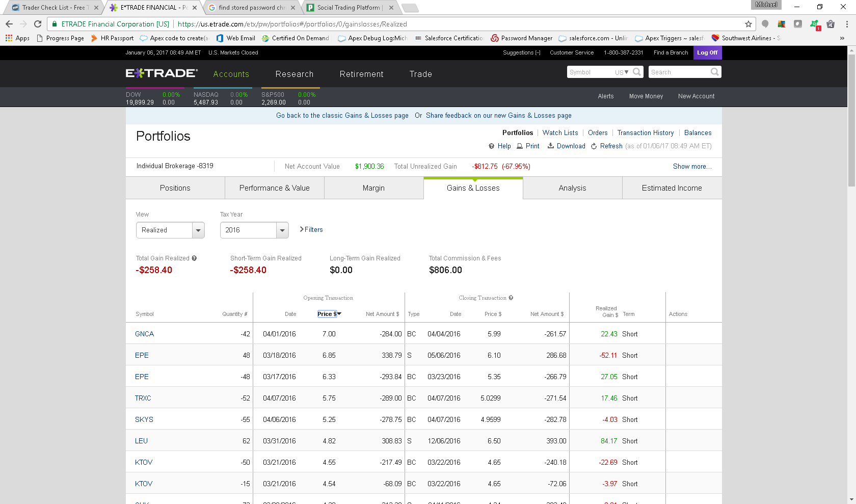Reload the page in the browser
The width and height of the screenshot is (856, 504).
pos(38,24)
